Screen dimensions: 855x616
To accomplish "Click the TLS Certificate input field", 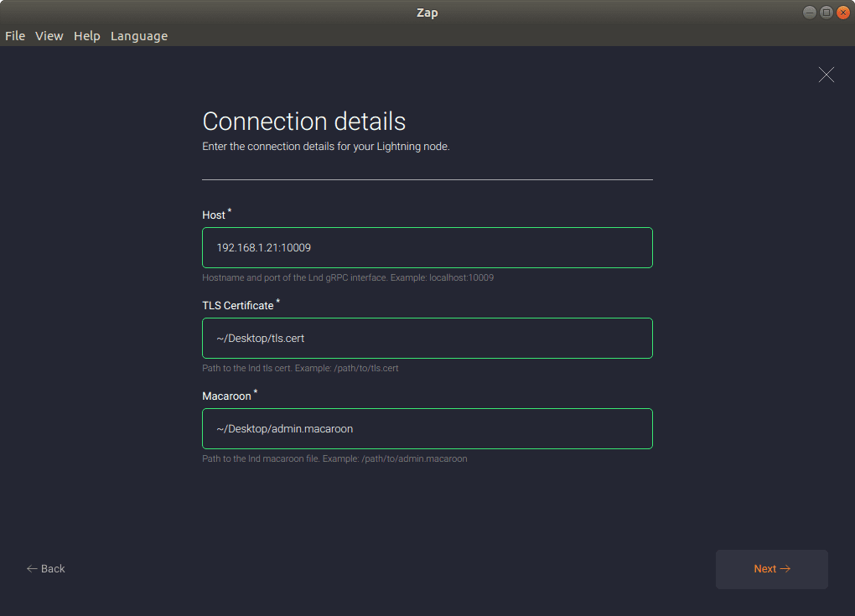I will click(x=427, y=338).
